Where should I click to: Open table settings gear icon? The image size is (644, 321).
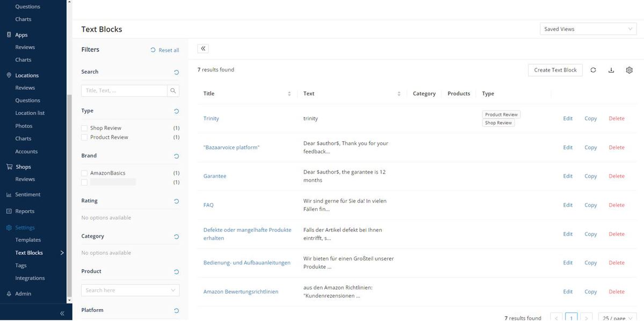(x=629, y=70)
